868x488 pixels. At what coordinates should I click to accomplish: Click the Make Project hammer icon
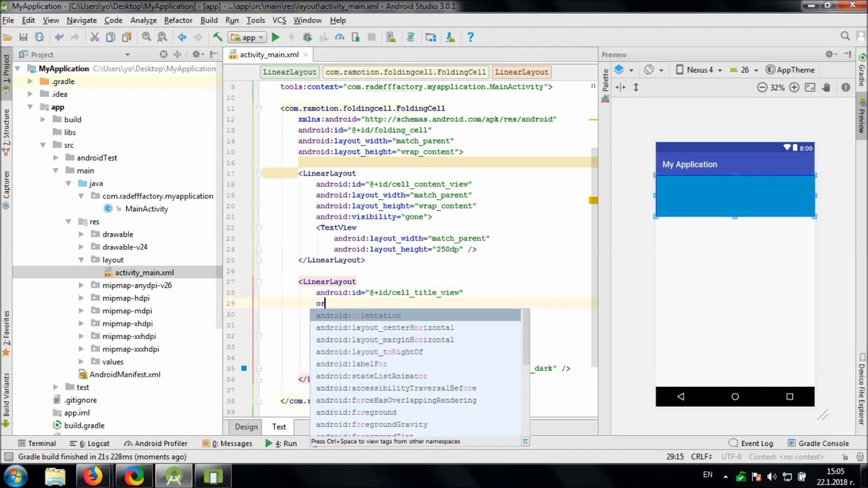coord(218,37)
